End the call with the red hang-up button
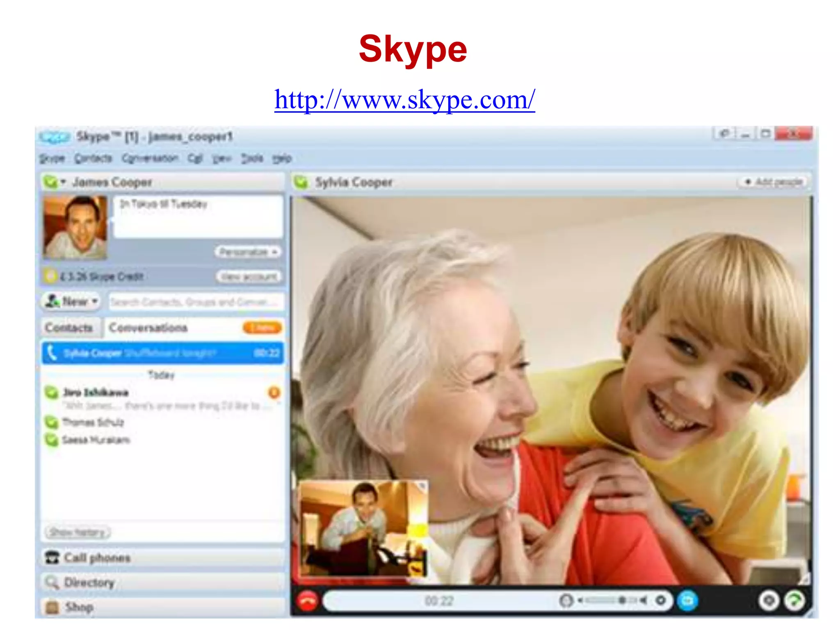Image resolution: width=840 pixels, height=630 pixels. point(307,601)
